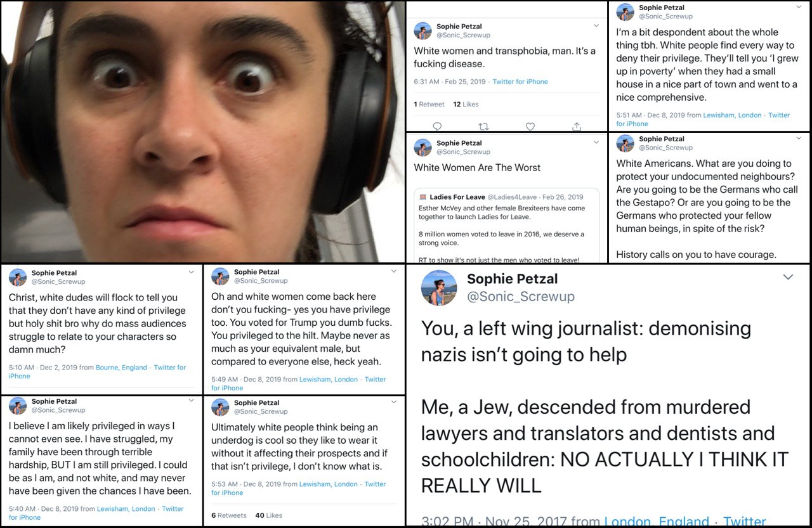Click 'Twitter for iPhone' link on Feb 25 tweet
812x528 pixels.
tap(520, 82)
